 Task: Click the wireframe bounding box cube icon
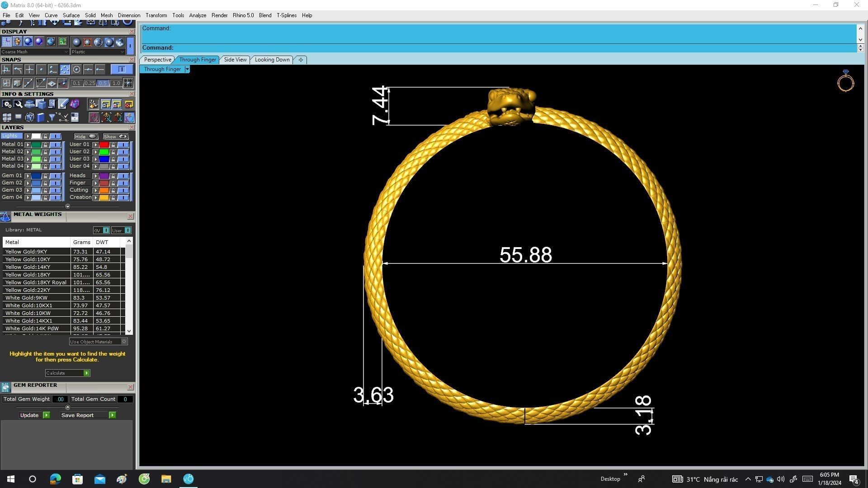tap(29, 118)
